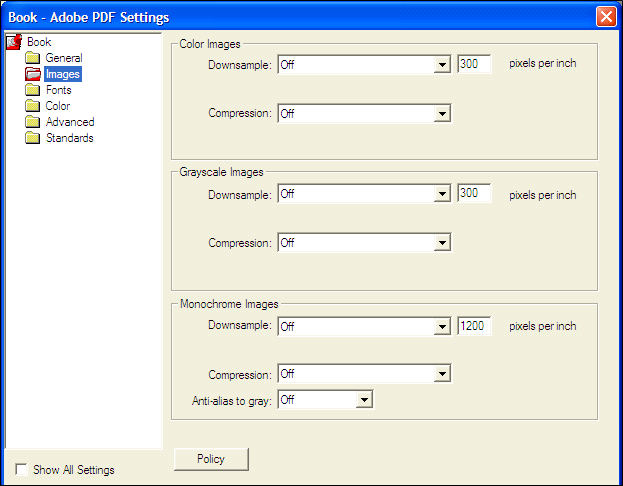The width and height of the screenshot is (623, 486).
Task: Click the open Images folder icon
Action: [x=33, y=74]
